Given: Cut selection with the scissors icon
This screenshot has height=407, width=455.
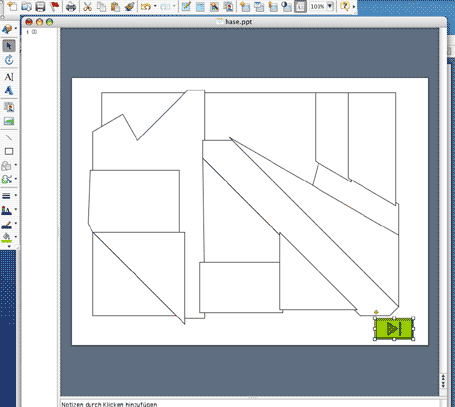Looking at the screenshot, I should [x=87, y=6].
